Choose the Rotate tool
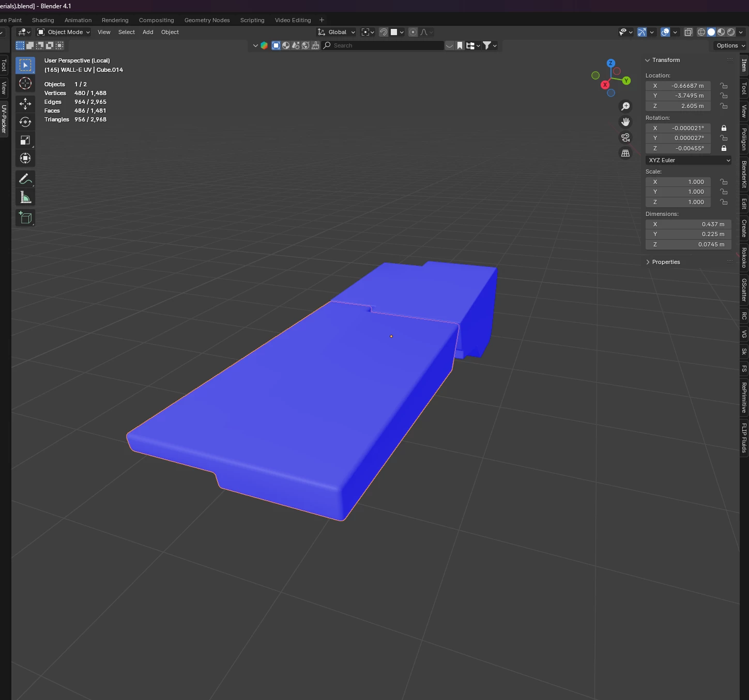 pyautogui.click(x=25, y=122)
